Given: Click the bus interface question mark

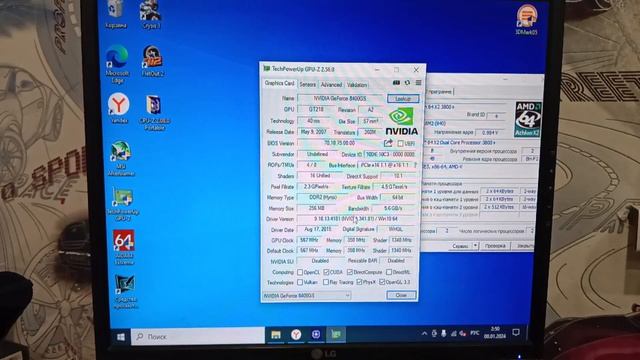Looking at the screenshot, I should pyautogui.click(x=416, y=165).
